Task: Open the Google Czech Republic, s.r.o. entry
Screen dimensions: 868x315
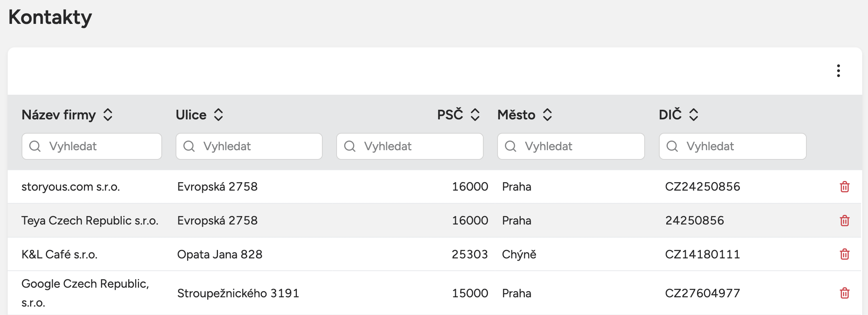Action: pyautogui.click(x=85, y=293)
